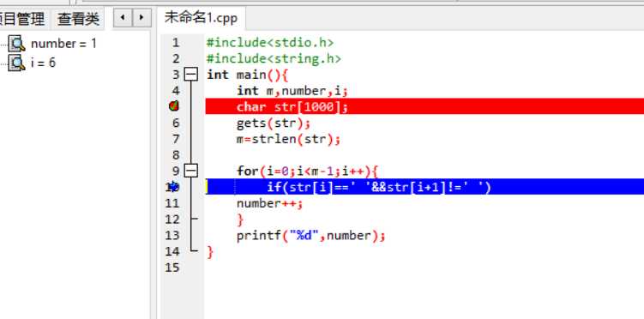Select the 未命名1.cpp editor tab
Viewport: 644px width, 319px height.
pos(202,18)
